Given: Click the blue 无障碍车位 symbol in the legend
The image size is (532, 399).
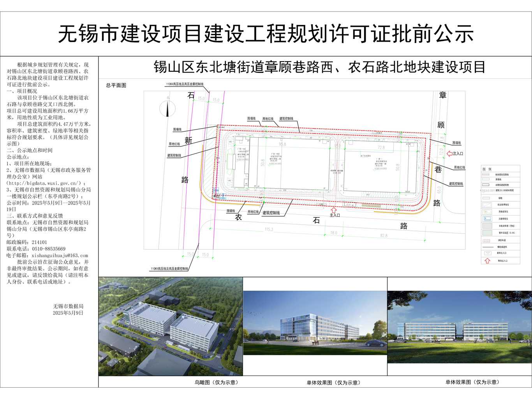Looking at the screenshot, I should point(487,219).
